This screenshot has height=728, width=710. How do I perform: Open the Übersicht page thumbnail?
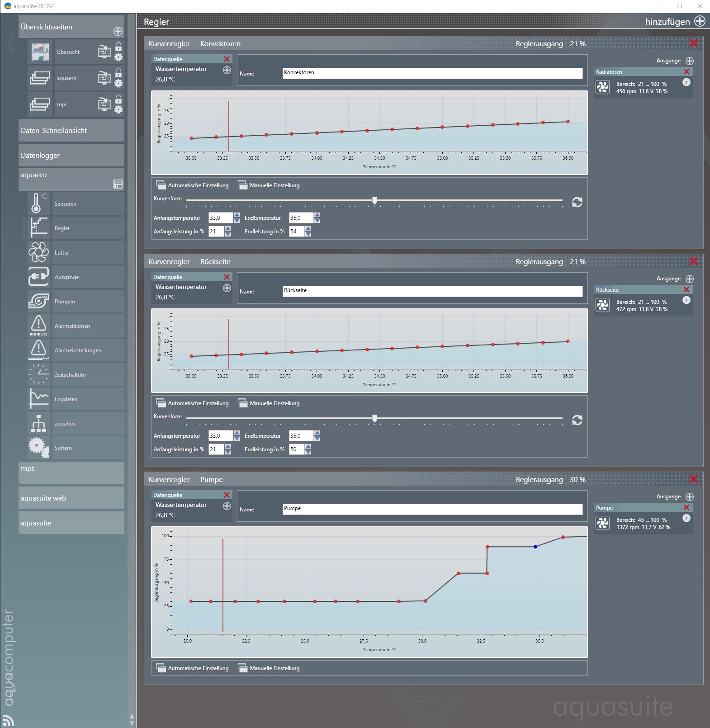coord(40,52)
